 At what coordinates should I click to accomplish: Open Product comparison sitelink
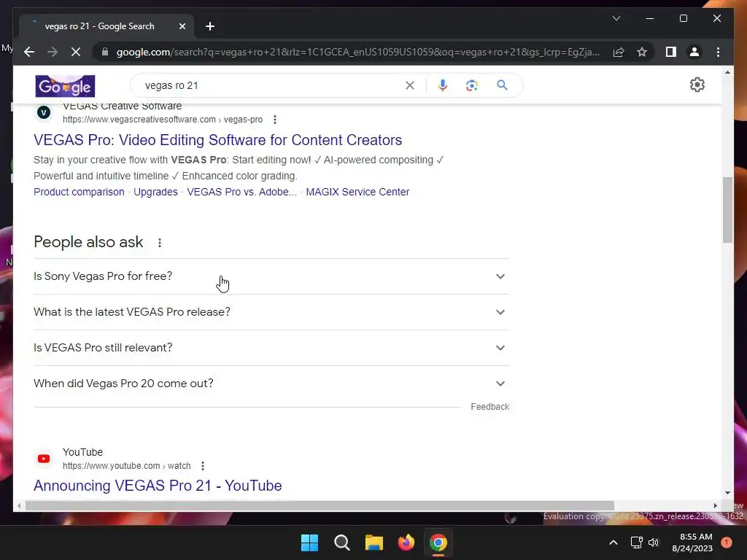(79, 192)
